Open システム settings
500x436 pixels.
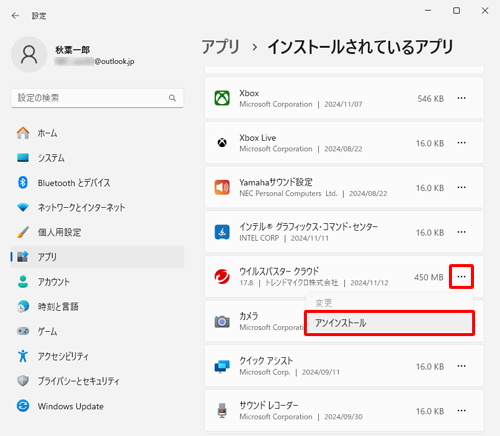97,158
